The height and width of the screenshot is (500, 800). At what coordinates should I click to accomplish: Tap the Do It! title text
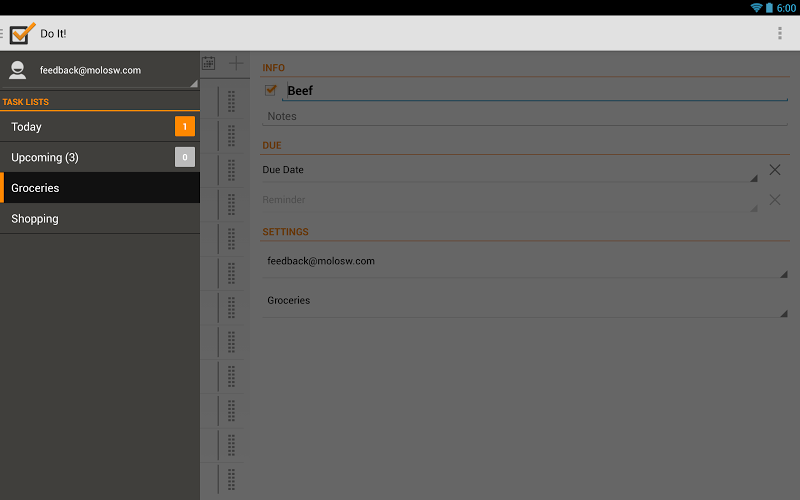(53, 34)
